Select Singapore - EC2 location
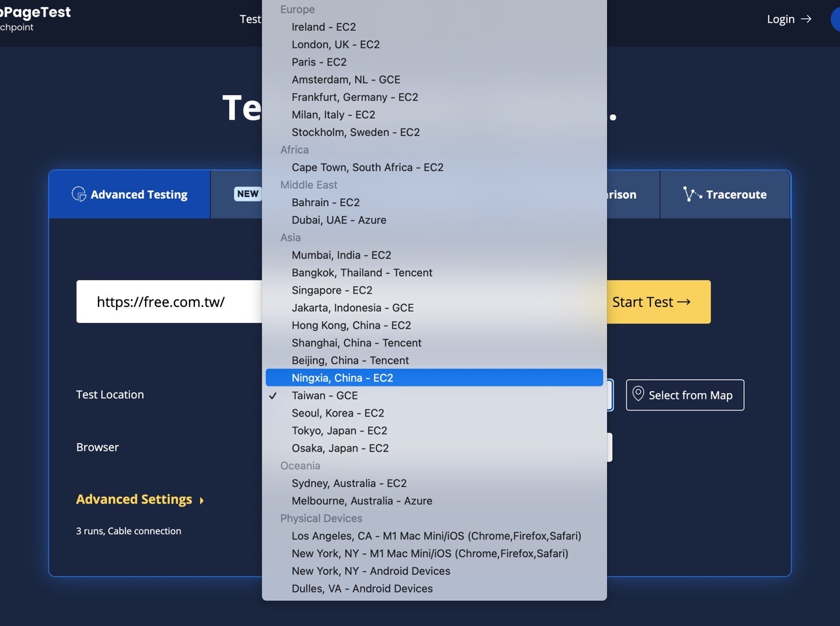This screenshot has width=840, height=626. point(434,290)
